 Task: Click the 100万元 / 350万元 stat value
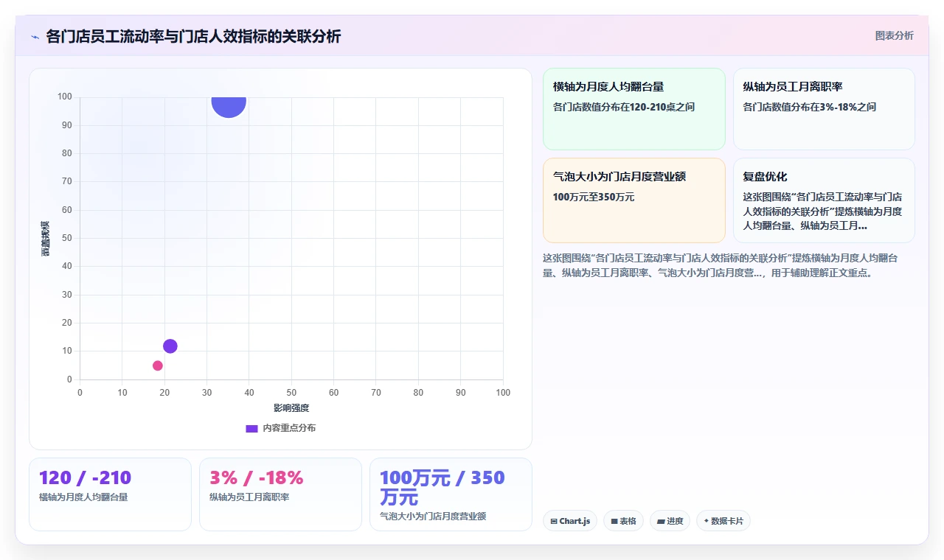442,487
